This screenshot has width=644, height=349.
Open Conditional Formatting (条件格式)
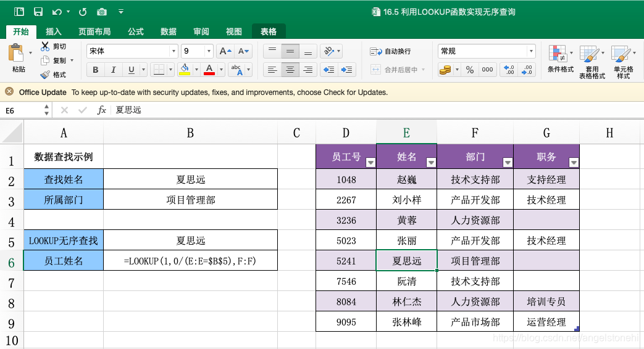pyautogui.click(x=560, y=59)
